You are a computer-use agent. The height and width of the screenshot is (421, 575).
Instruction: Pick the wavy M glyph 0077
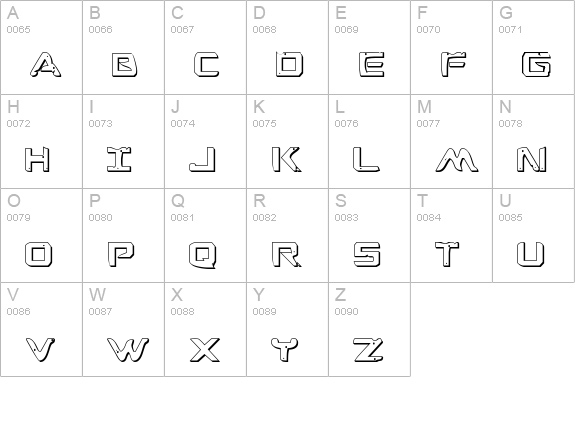pyautogui.click(x=457, y=160)
